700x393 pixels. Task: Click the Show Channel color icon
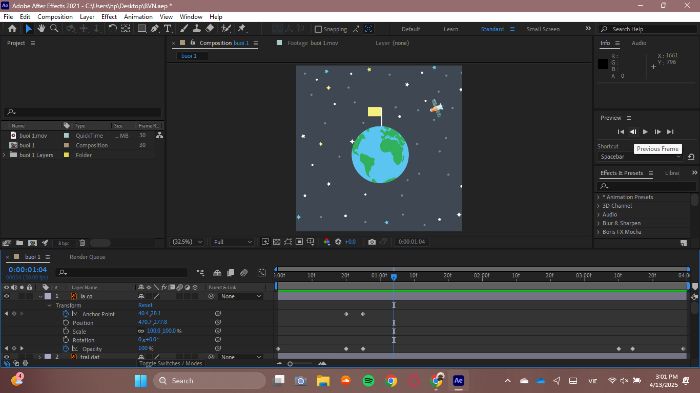327,242
